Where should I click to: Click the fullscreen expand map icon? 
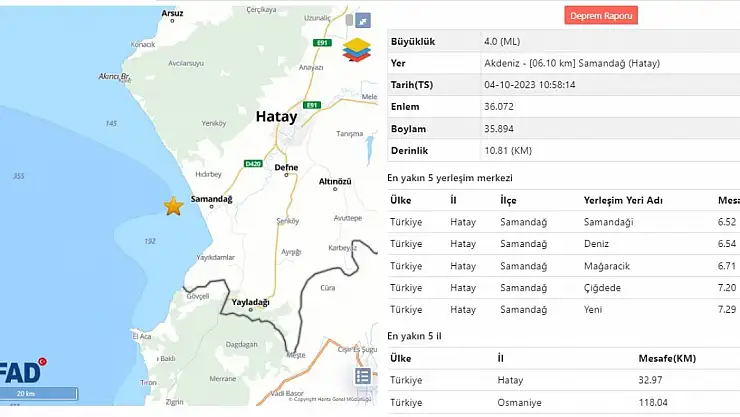(x=363, y=20)
